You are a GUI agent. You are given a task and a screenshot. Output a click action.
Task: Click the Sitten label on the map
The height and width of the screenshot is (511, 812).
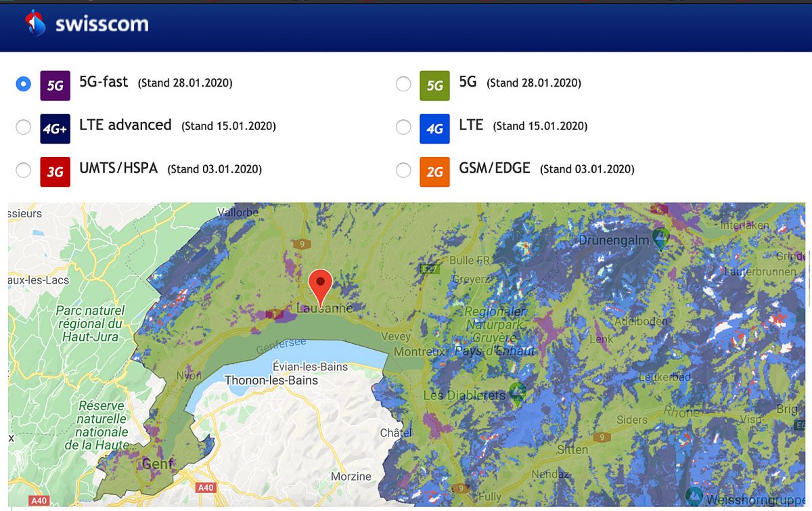click(x=572, y=449)
